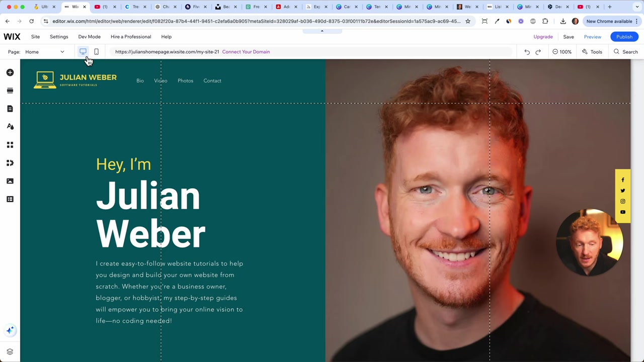Open the Chrome profile avatar
The image size is (644, 362).
point(575,21)
